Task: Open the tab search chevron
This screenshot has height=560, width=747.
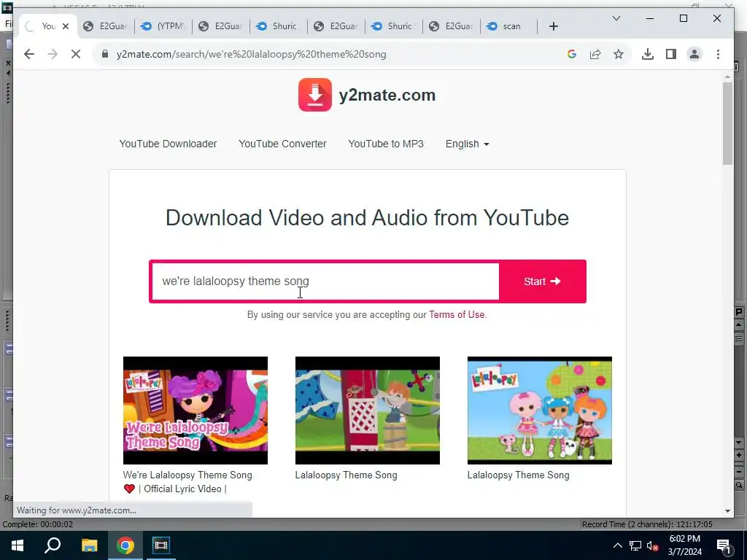Action: [616, 18]
